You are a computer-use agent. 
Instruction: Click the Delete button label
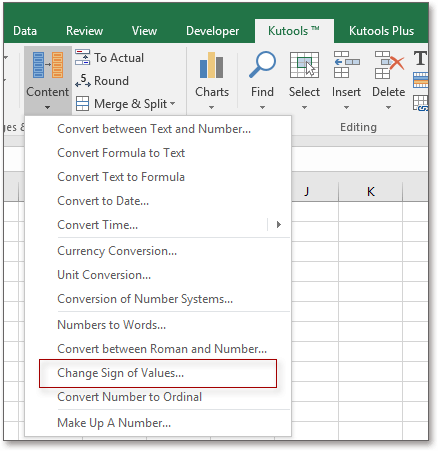pos(389,92)
